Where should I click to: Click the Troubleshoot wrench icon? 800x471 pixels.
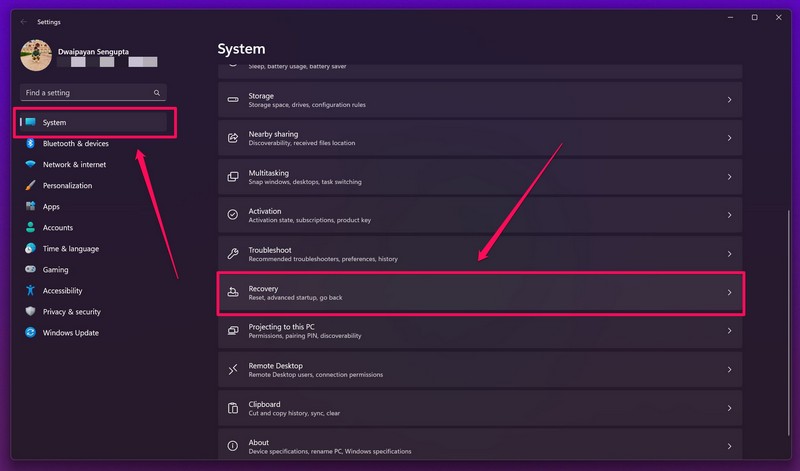point(233,254)
